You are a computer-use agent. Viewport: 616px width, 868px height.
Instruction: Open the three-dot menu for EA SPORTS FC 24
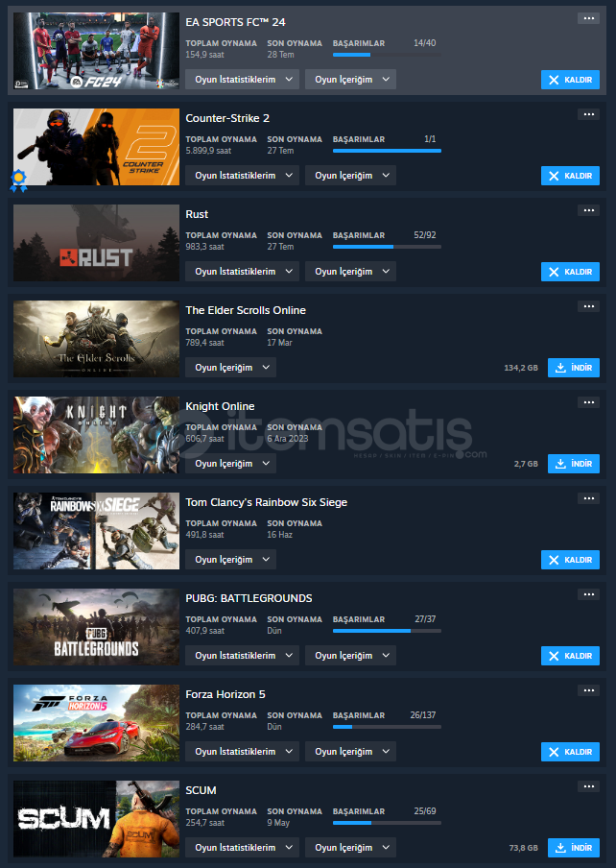pyautogui.click(x=588, y=19)
